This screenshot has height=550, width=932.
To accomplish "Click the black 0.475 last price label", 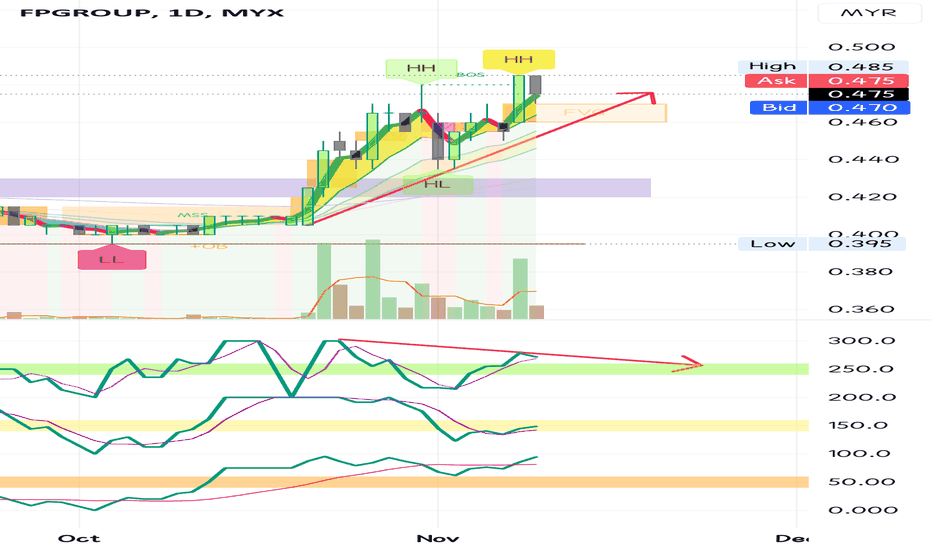I will (859, 94).
